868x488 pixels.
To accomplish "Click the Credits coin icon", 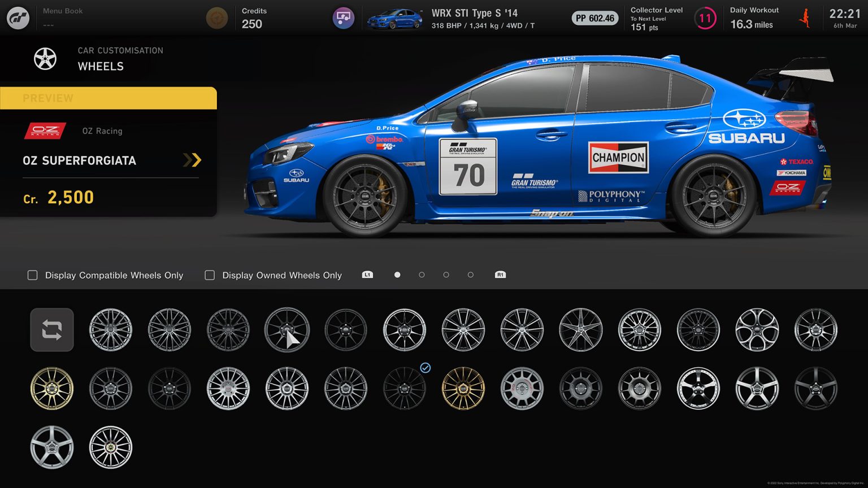I will point(217,18).
